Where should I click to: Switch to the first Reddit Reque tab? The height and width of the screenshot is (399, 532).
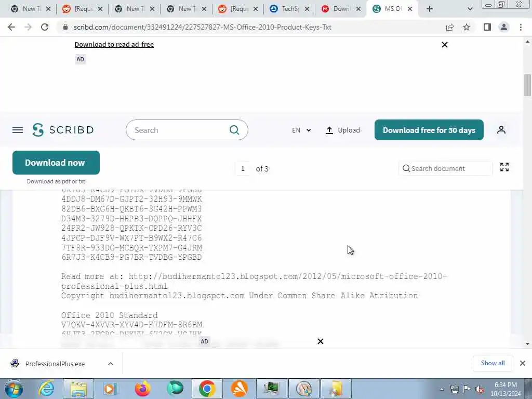[x=82, y=9]
